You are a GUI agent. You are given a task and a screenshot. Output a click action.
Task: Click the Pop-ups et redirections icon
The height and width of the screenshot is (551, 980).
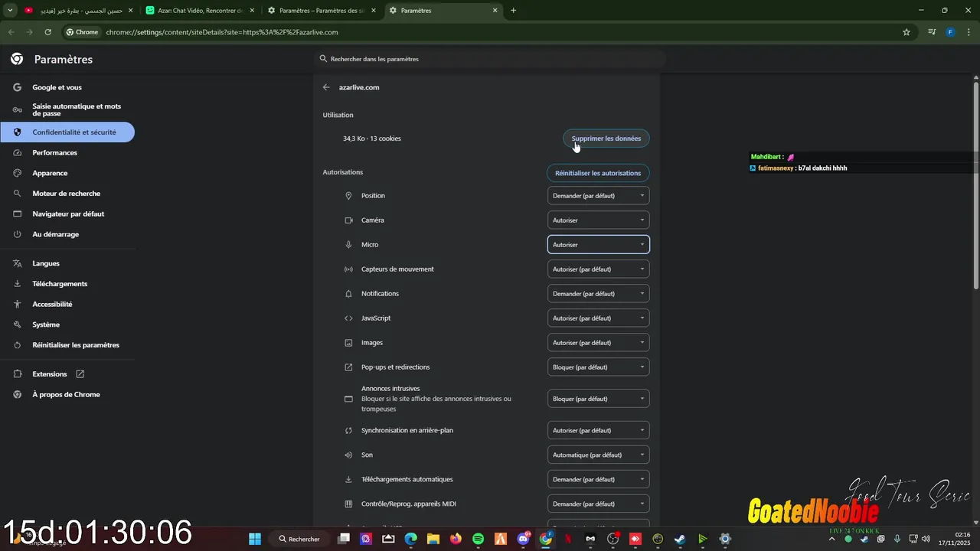348,367
